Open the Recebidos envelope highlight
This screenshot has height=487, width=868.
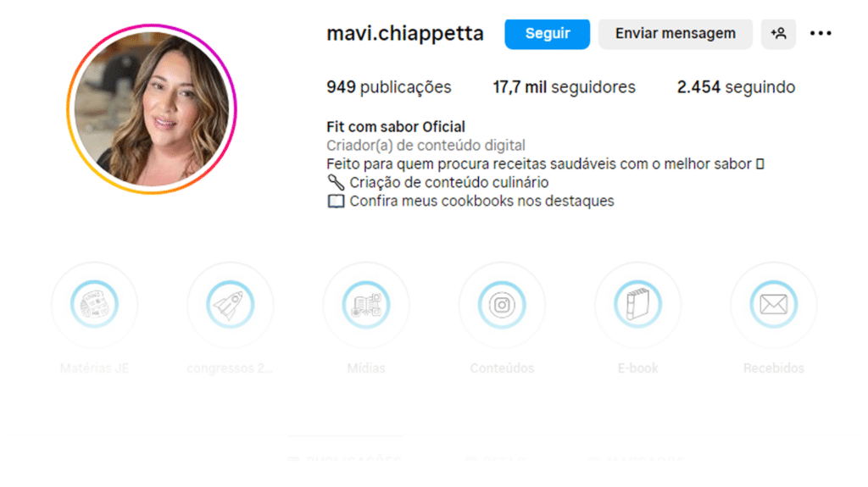click(774, 305)
